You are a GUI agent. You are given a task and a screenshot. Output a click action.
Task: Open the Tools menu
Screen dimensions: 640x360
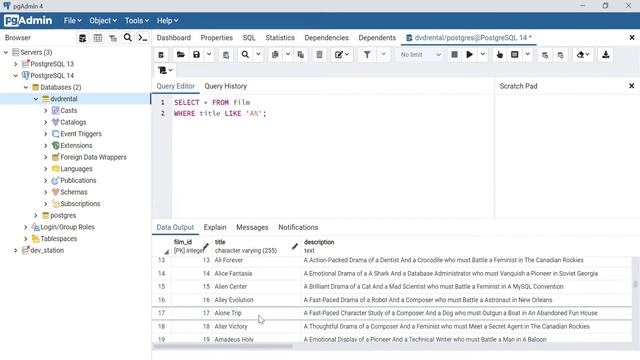pyautogui.click(x=136, y=20)
